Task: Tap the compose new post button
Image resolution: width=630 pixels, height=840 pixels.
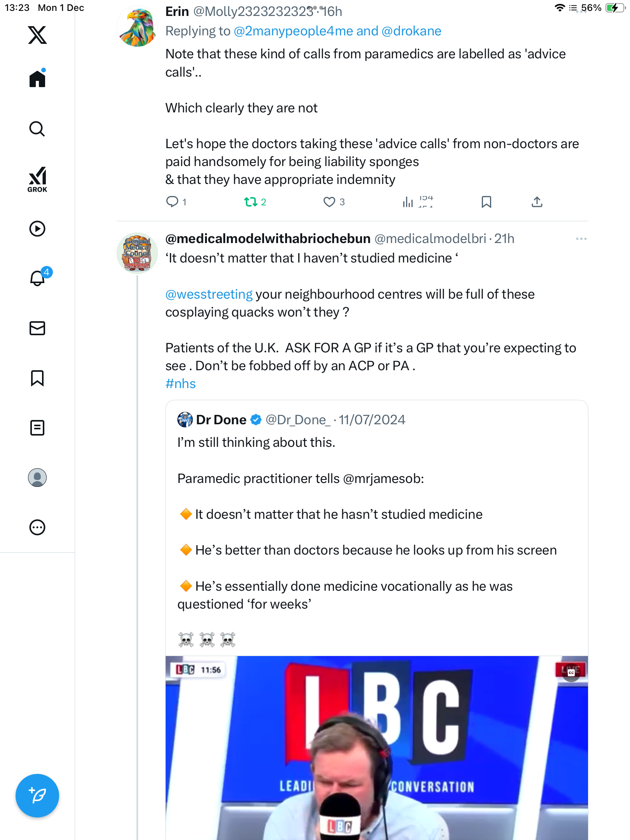Action: tap(37, 795)
